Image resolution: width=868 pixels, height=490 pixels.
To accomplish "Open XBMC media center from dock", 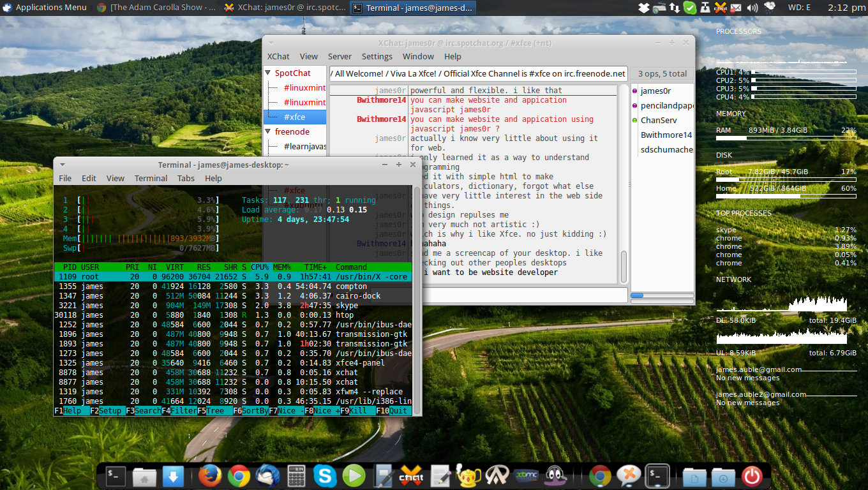I will [x=527, y=476].
